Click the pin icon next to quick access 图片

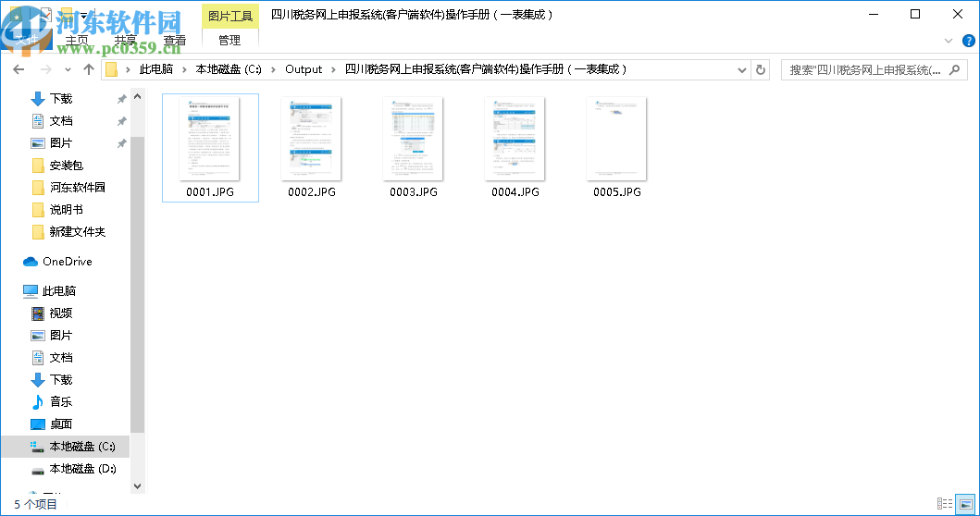click(x=122, y=143)
